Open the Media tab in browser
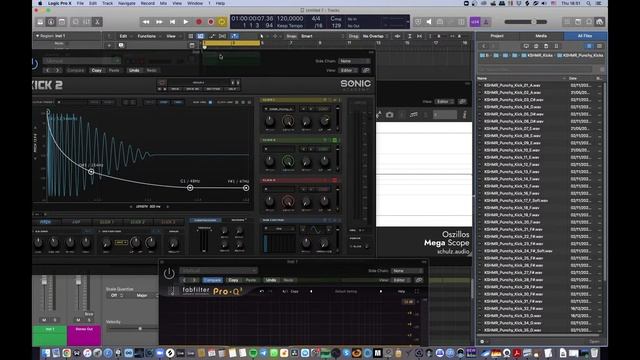This screenshot has height=360, width=640. click(x=541, y=36)
